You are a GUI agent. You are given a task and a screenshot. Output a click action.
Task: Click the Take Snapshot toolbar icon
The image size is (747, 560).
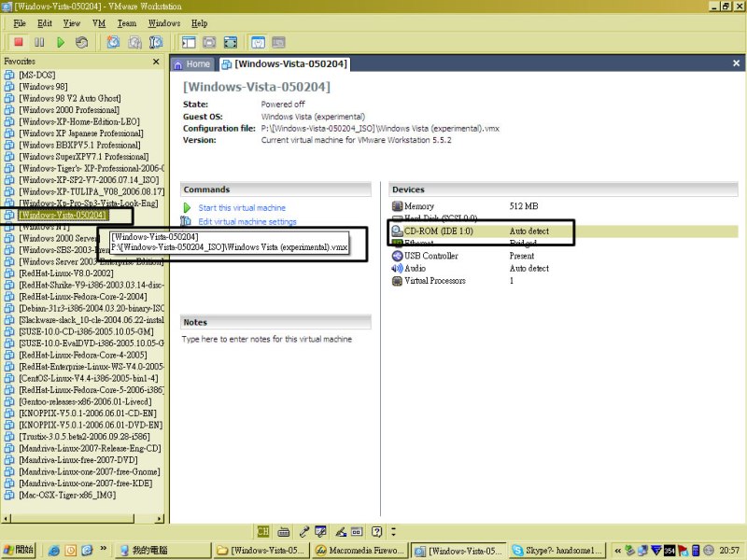click(113, 42)
